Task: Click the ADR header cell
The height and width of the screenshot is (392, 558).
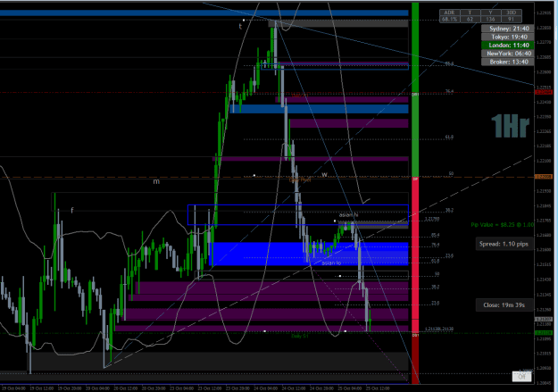Action: click(x=449, y=13)
